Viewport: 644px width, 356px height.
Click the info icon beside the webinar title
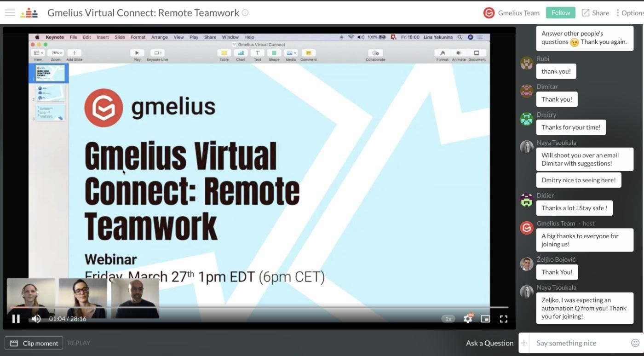coord(245,13)
